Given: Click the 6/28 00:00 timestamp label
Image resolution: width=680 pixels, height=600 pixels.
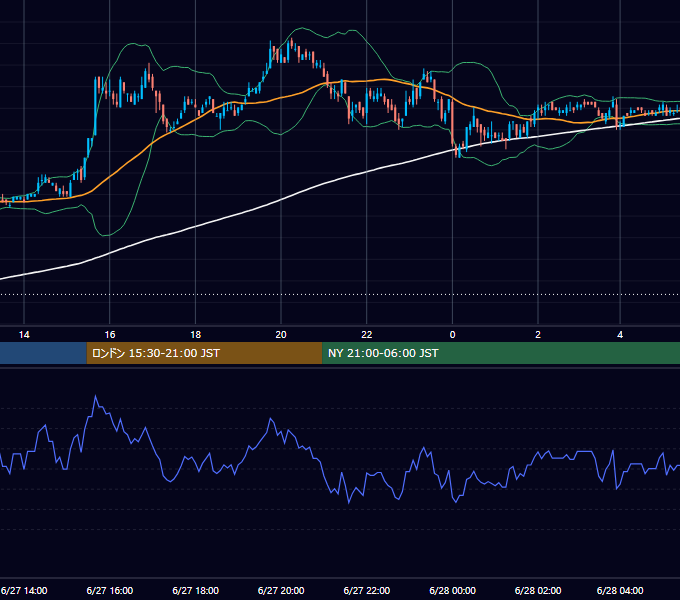Looking at the screenshot, I should [452, 590].
